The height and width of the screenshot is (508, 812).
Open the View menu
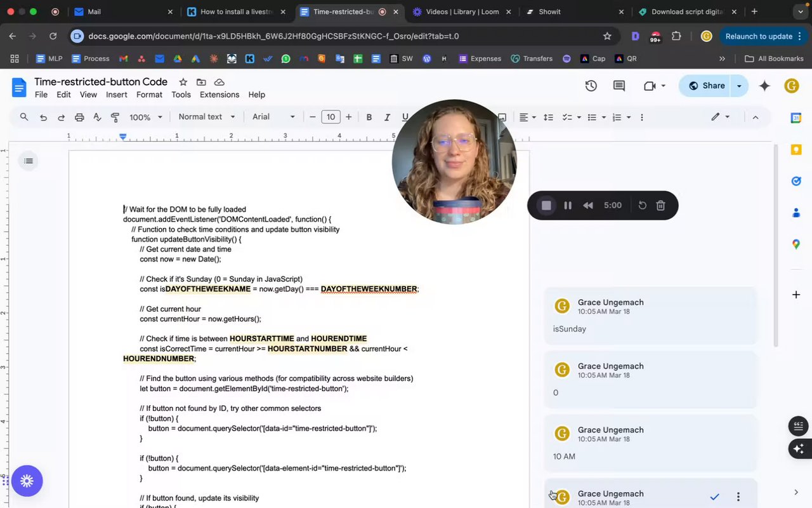click(88, 95)
